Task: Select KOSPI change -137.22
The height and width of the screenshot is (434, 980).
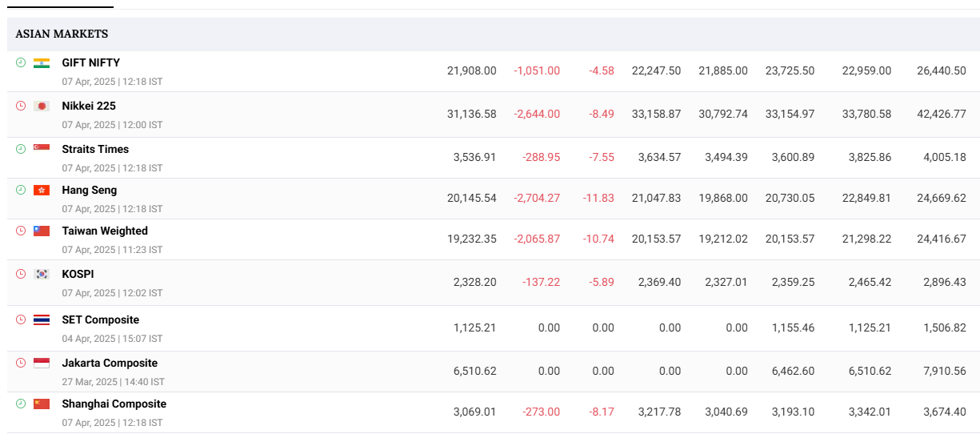Action: [542, 282]
